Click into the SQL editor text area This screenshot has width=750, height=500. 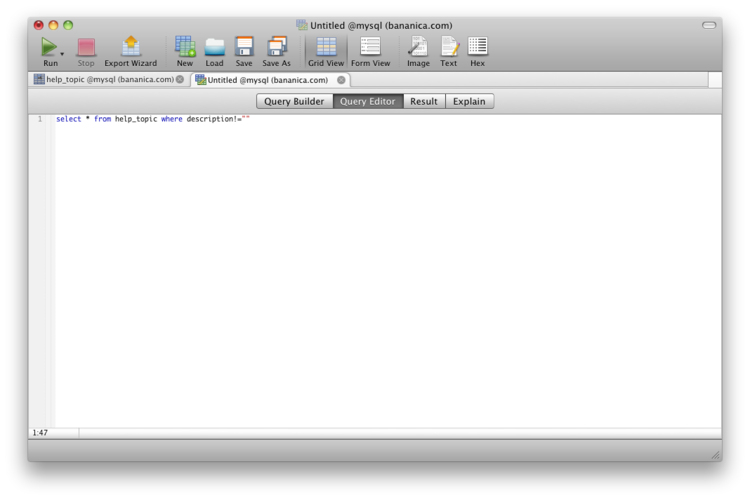[x=387, y=273]
